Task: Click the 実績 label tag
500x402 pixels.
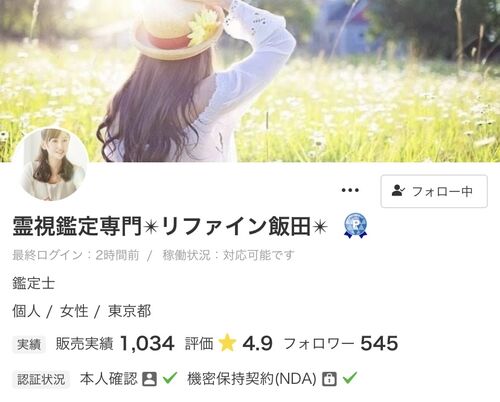Action: 29,344
